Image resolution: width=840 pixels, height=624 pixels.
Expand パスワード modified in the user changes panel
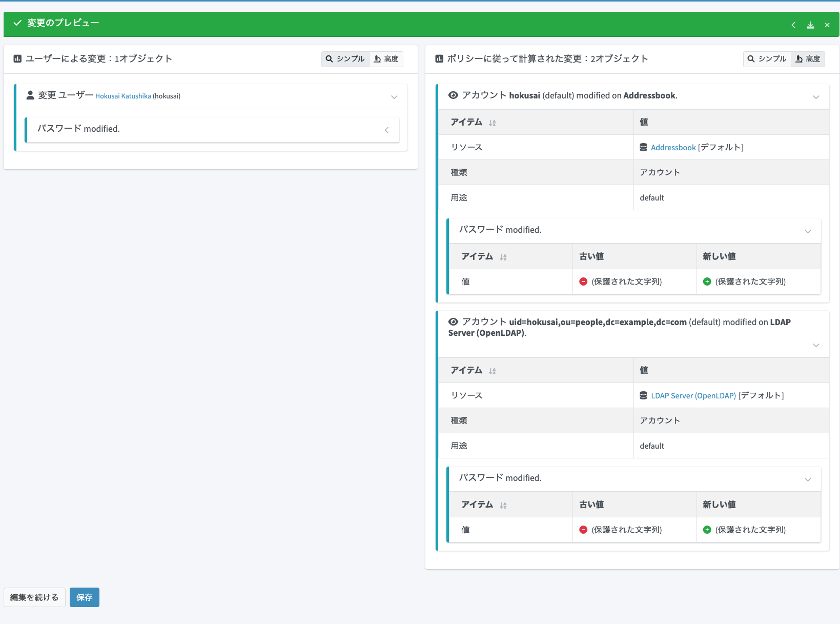pyautogui.click(x=387, y=130)
